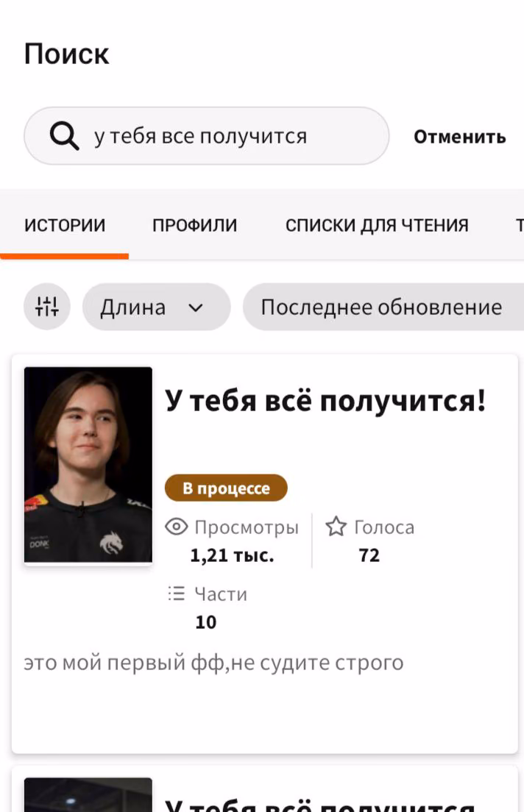
Task: Click the В процессе status badge
Action: tap(226, 488)
